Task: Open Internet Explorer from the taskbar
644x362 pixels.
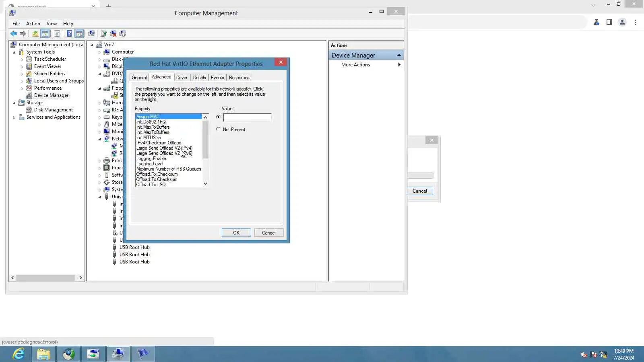Action: pos(19,354)
